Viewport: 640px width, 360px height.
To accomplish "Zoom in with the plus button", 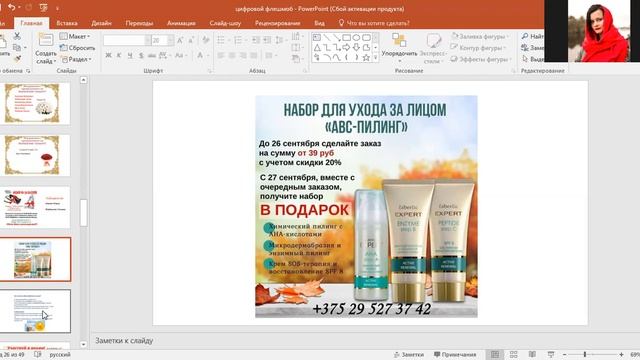I will point(621,355).
